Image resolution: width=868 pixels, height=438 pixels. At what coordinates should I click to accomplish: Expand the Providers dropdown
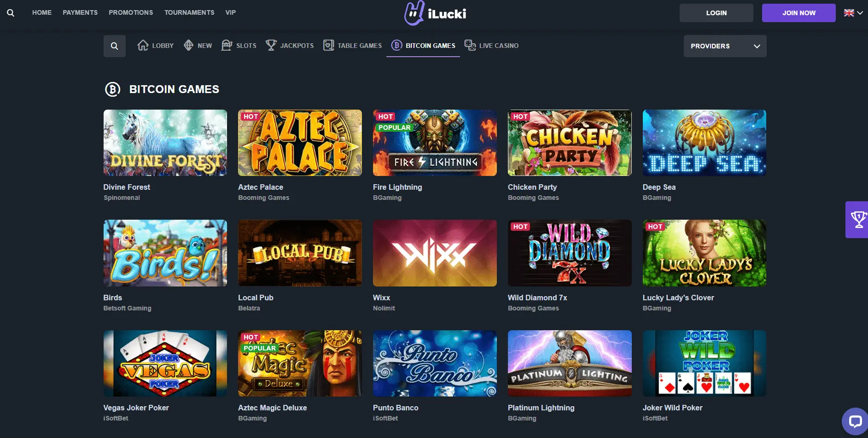(725, 46)
